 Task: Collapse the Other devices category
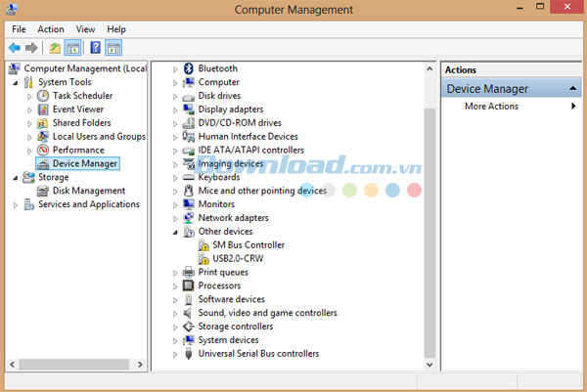pyautogui.click(x=176, y=232)
